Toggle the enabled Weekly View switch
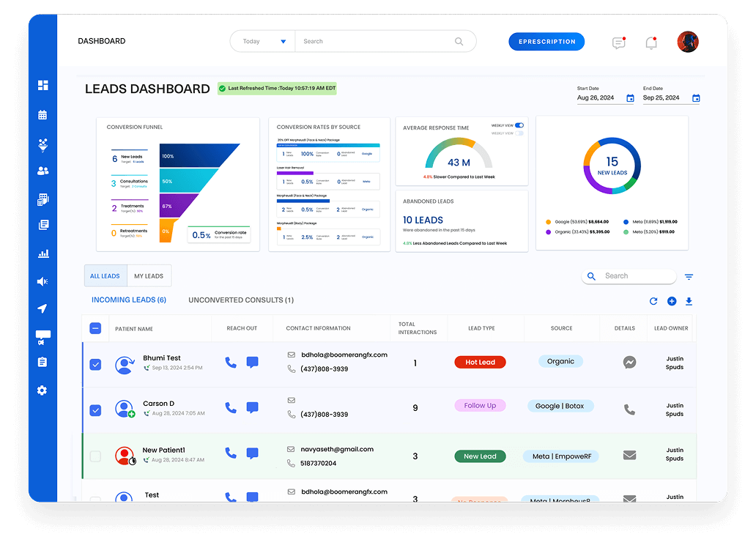The width and height of the screenshot is (756, 545). (x=519, y=125)
